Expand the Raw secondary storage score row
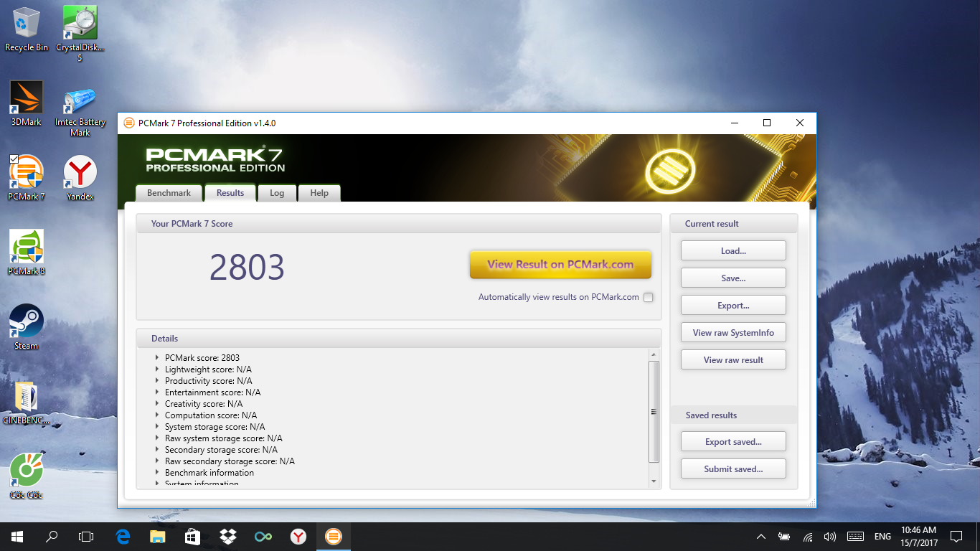This screenshot has width=980, height=551. [x=157, y=461]
